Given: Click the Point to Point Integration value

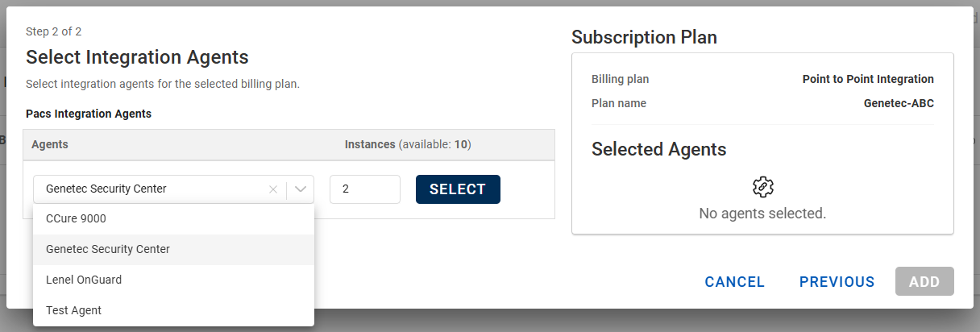Looking at the screenshot, I should [868, 80].
